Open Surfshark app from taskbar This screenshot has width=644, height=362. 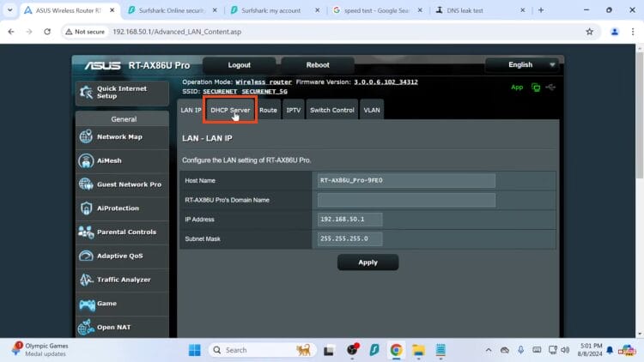point(374,350)
